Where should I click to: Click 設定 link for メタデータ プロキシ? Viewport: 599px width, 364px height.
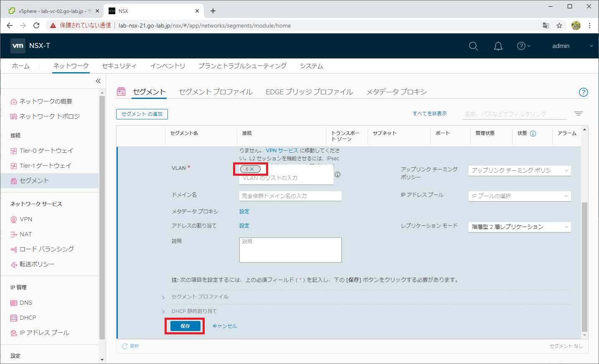point(244,212)
